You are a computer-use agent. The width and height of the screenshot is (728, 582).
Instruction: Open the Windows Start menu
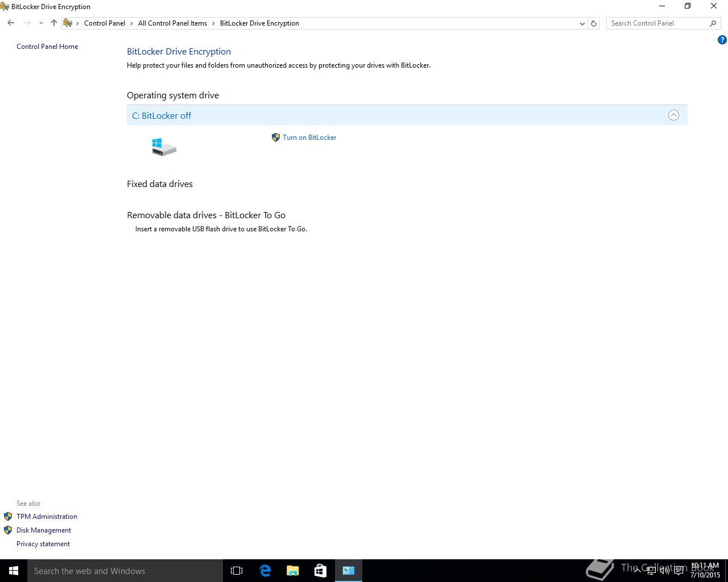coord(14,571)
